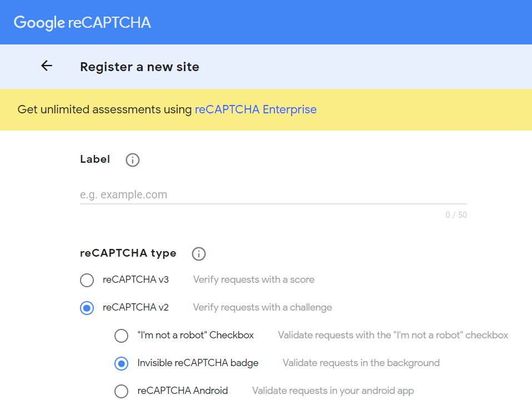Screen dimensions: 532x420
Task: Open the info icon beside Label
Action: (132, 160)
